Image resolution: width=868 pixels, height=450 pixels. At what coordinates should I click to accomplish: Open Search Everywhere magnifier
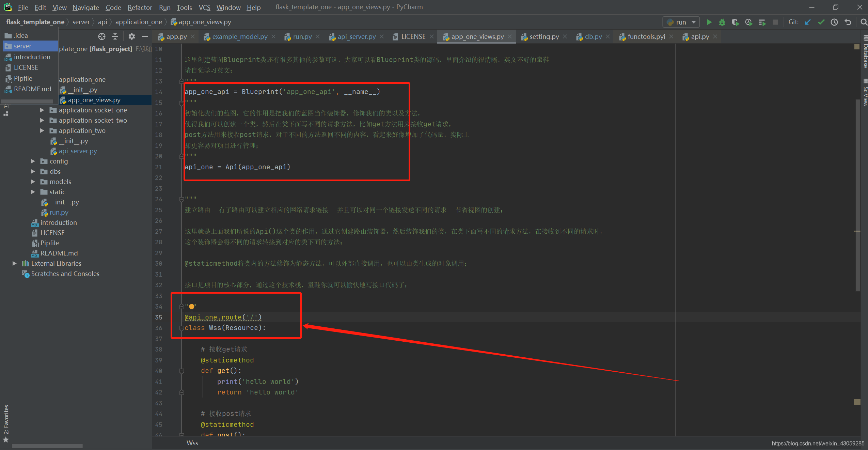tap(864, 22)
